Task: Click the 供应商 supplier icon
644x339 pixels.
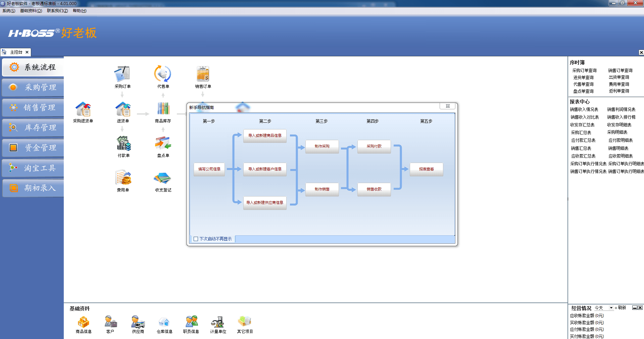Action: tap(138, 322)
